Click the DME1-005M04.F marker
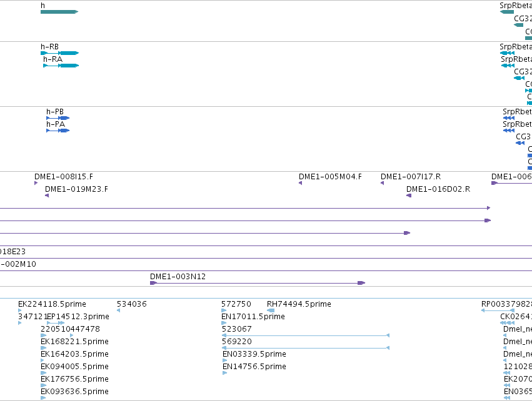 (300, 183)
